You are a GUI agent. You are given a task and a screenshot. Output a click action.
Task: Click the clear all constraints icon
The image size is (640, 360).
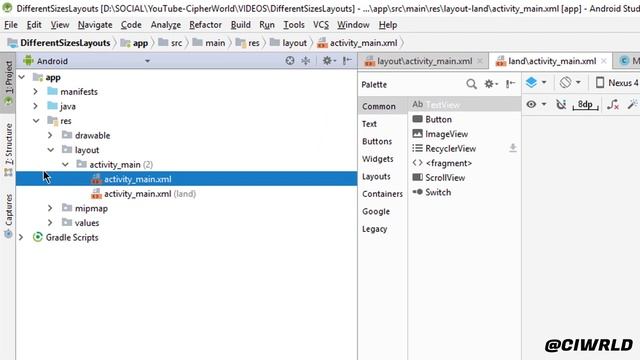[613, 104]
